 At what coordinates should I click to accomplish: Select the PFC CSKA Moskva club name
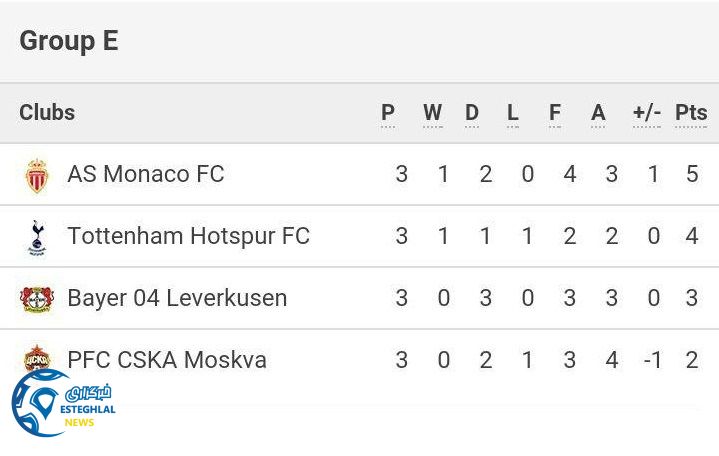167,360
